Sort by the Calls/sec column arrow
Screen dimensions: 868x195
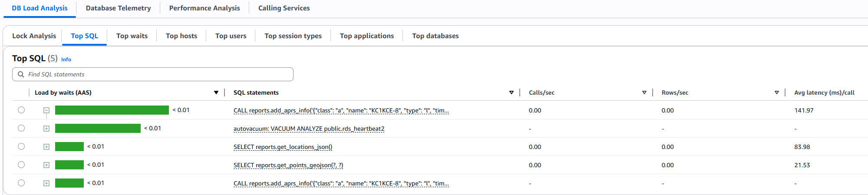[x=644, y=93]
